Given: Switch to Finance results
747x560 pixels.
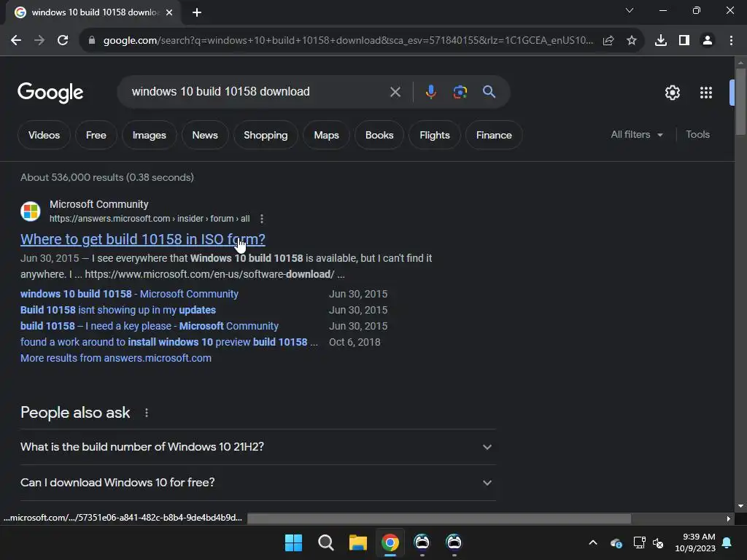Looking at the screenshot, I should (x=494, y=135).
